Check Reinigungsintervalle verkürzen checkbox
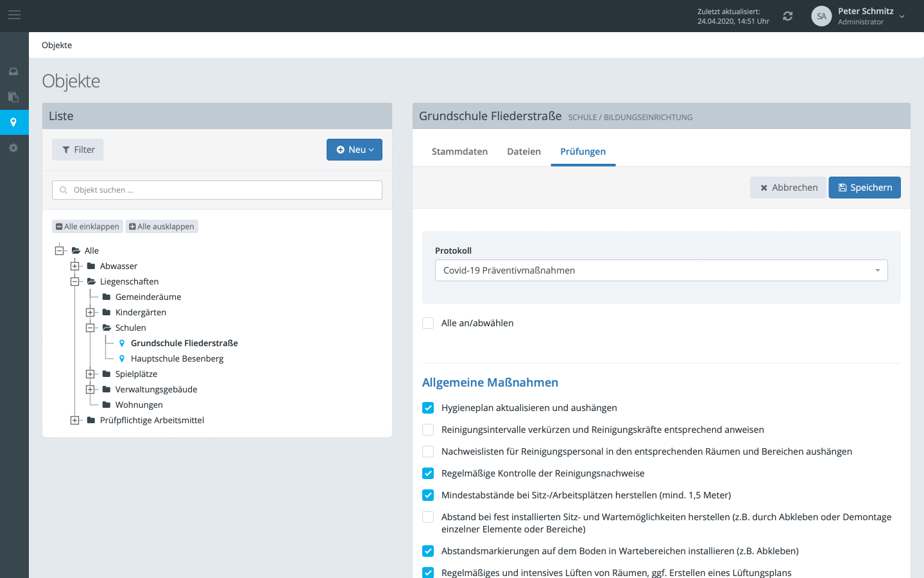 pyautogui.click(x=428, y=430)
